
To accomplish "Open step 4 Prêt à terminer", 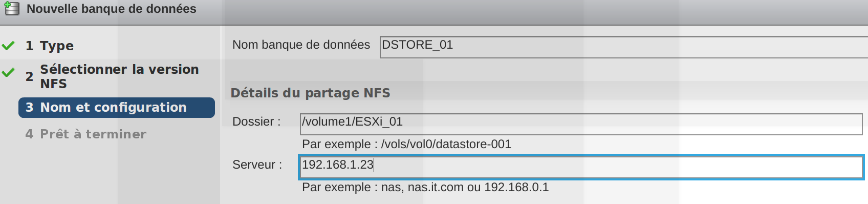I will pos(86,134).
